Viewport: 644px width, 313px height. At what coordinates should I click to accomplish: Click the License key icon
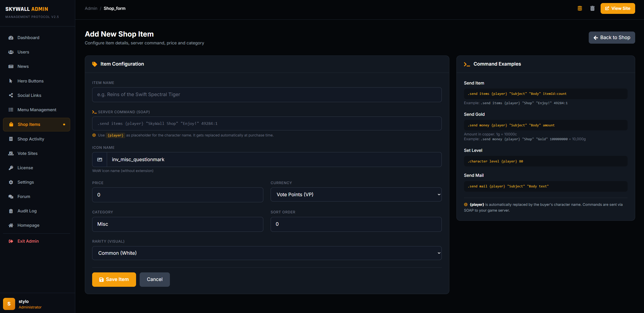pyautogui.click(x=11, y=168)
